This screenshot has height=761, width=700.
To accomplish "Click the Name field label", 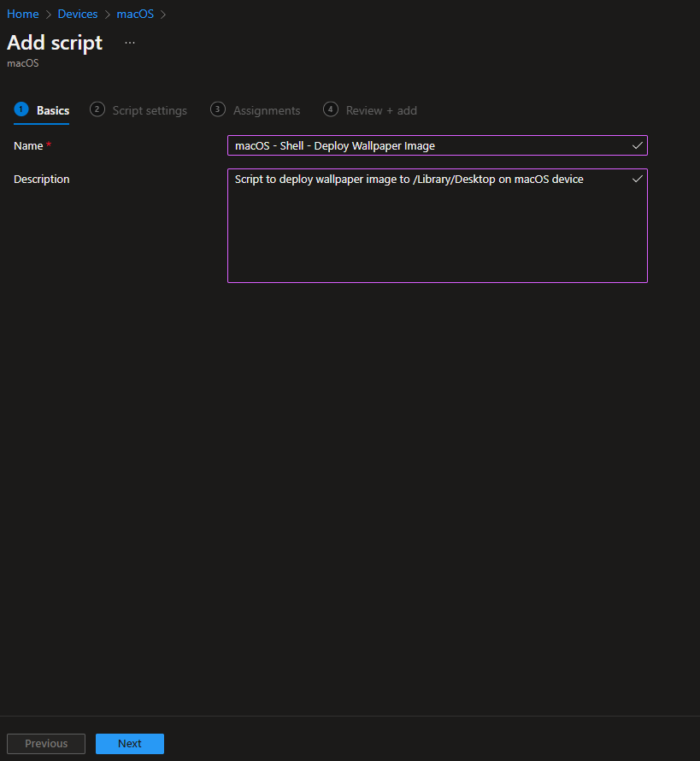I will (28, 145).
